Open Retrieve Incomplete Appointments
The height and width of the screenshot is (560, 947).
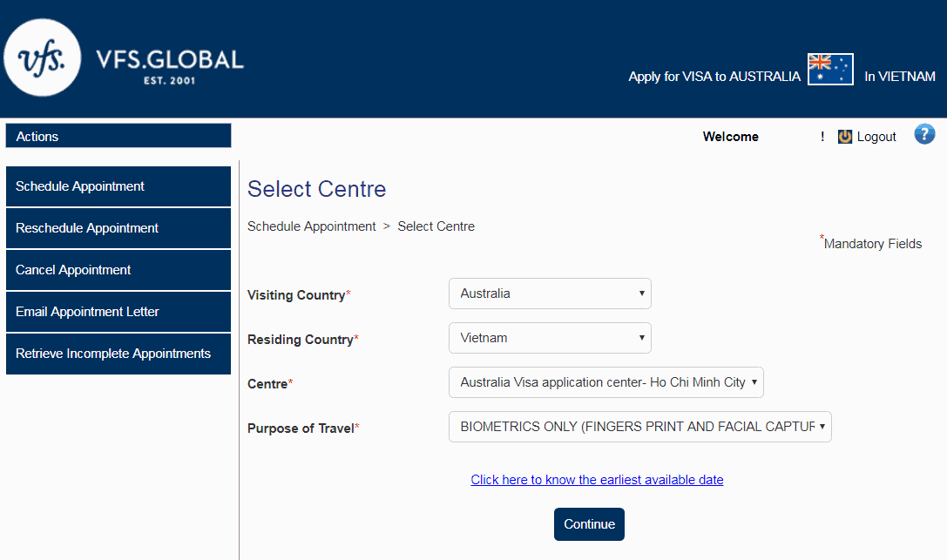tap(118, 354)
